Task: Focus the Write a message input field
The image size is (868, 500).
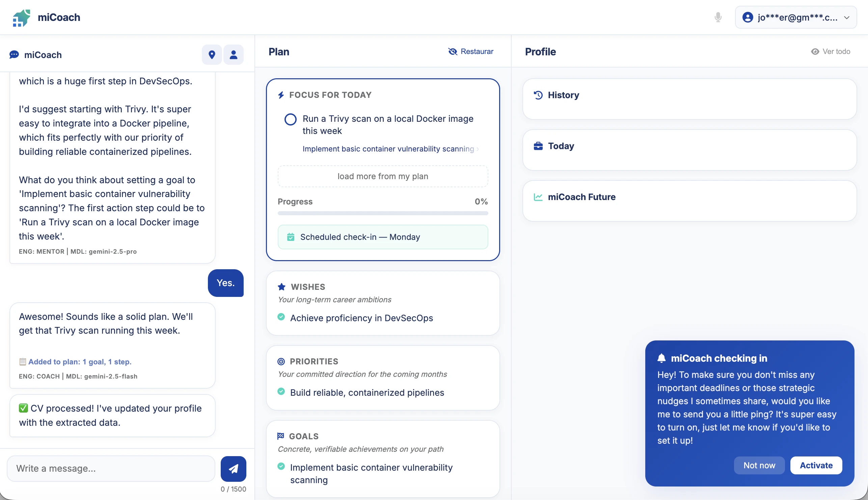Action: point(111,468)
